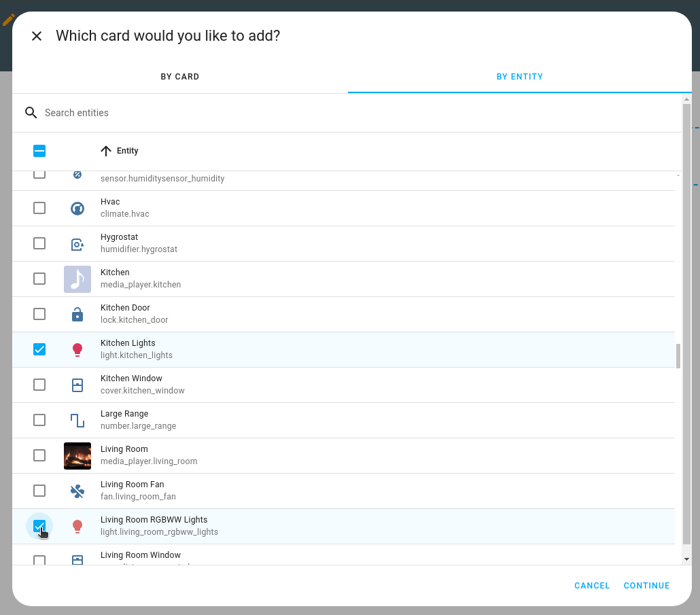This screenshot has width=700, height=615.
Task: Click the Living Room Fan icon
Action: [77, 491]
